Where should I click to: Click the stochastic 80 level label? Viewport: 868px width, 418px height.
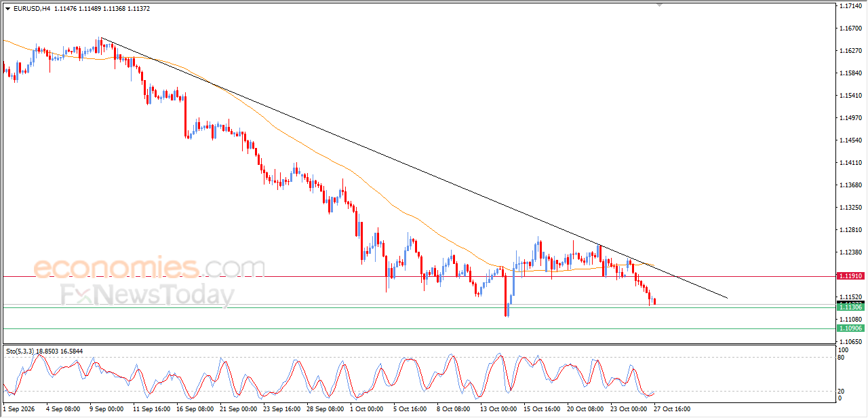point(842,357)
